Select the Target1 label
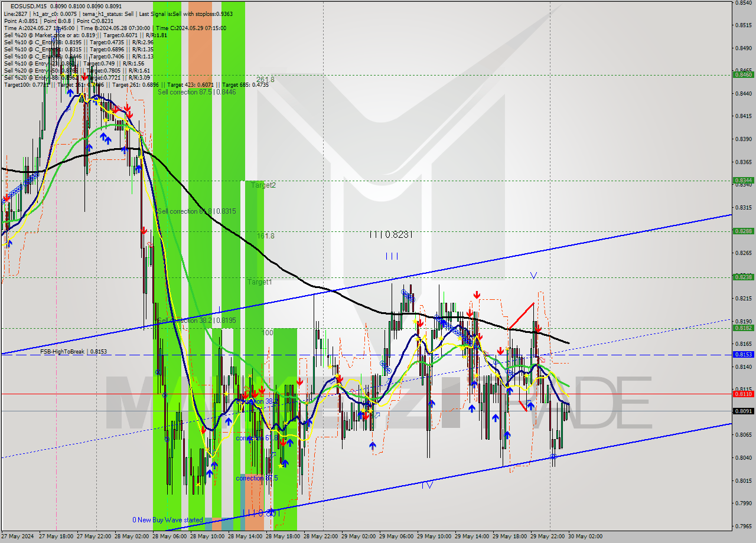The width and height of the screenshot is (756, 543). click(260, 282)
